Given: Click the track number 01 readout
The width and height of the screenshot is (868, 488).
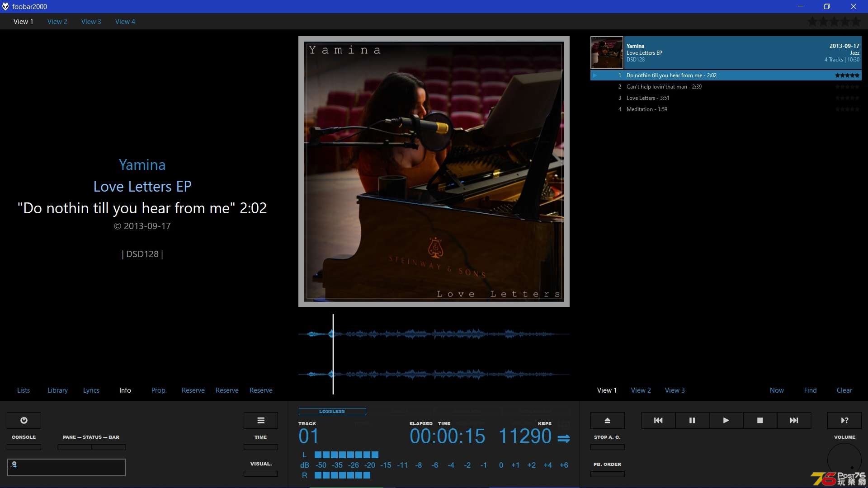Looking at the screenshot, I should point(309,436).
